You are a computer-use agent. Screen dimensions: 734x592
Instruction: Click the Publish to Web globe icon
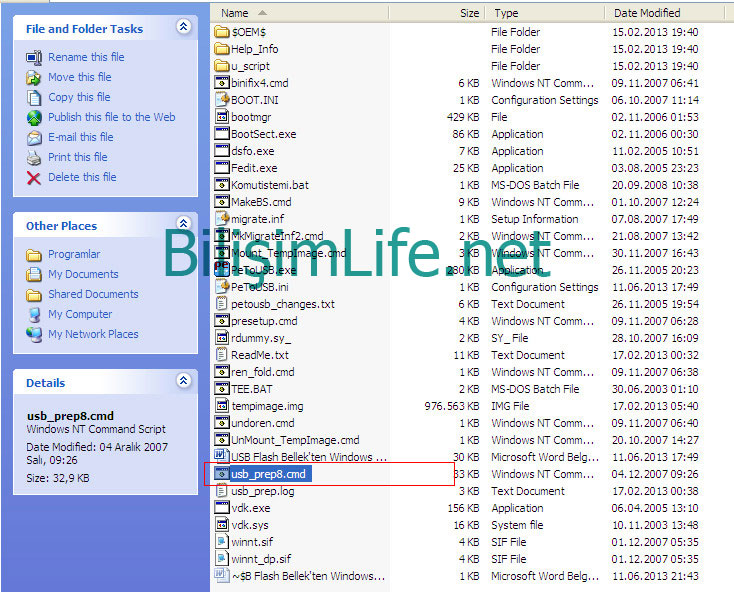point(34,117)
